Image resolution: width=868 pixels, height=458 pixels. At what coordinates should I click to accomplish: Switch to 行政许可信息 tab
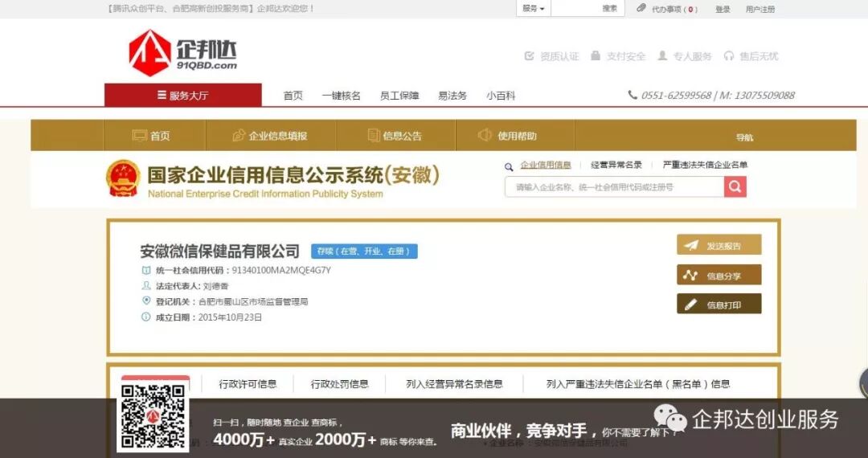click(x=248, y=384)
